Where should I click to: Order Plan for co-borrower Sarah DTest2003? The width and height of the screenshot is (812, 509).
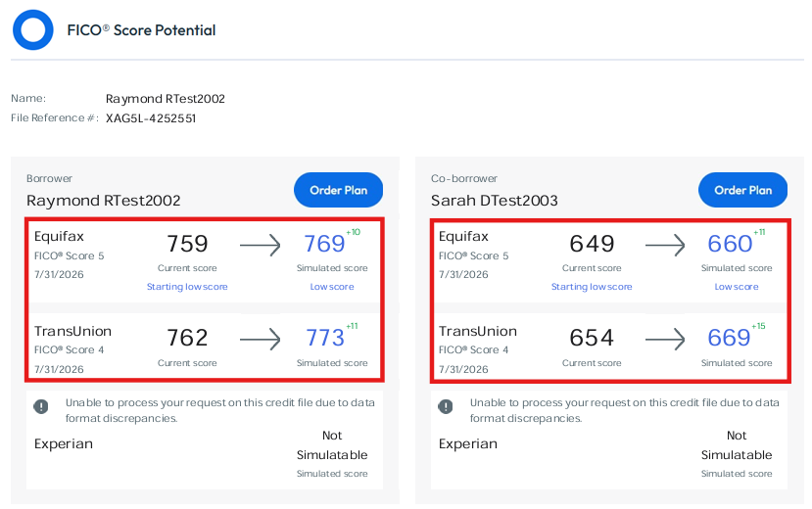pyautogui.click(x=743, y=190)
